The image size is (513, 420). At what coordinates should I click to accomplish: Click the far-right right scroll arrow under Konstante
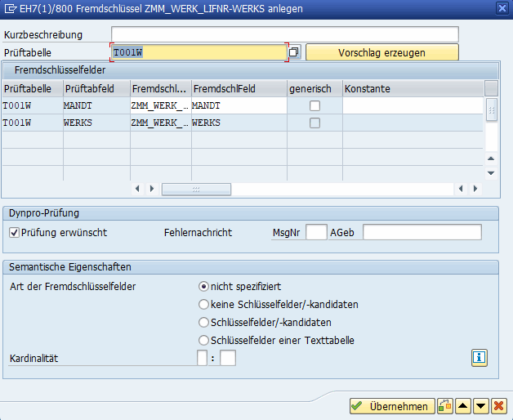click(475, 189)
